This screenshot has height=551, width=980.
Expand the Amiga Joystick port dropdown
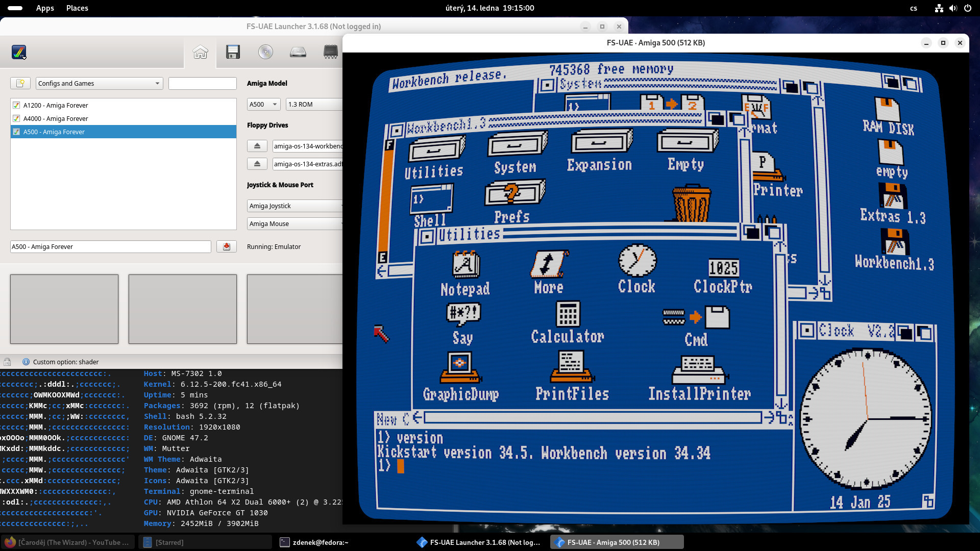pos(295,206)
